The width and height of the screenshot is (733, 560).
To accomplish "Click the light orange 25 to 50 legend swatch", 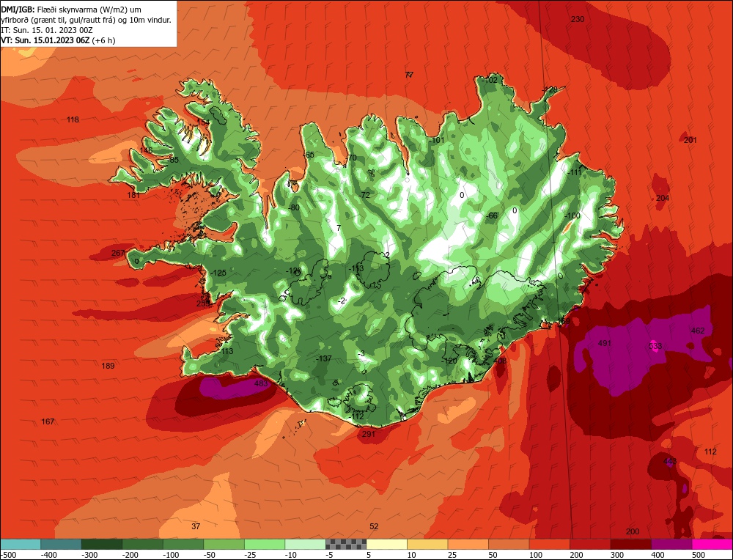I will pos(468,544).
